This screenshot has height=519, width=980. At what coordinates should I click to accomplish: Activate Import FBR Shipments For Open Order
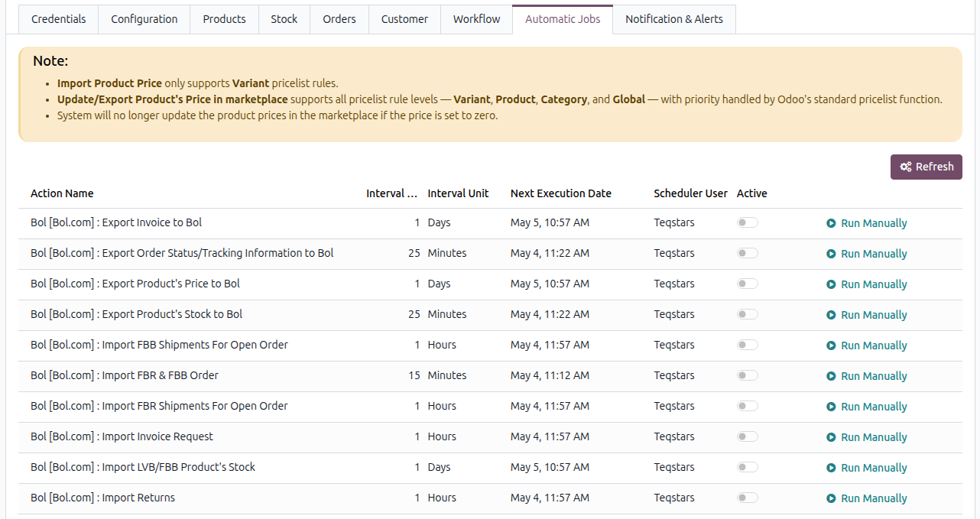pyautogui.click(x=747, y=406)
